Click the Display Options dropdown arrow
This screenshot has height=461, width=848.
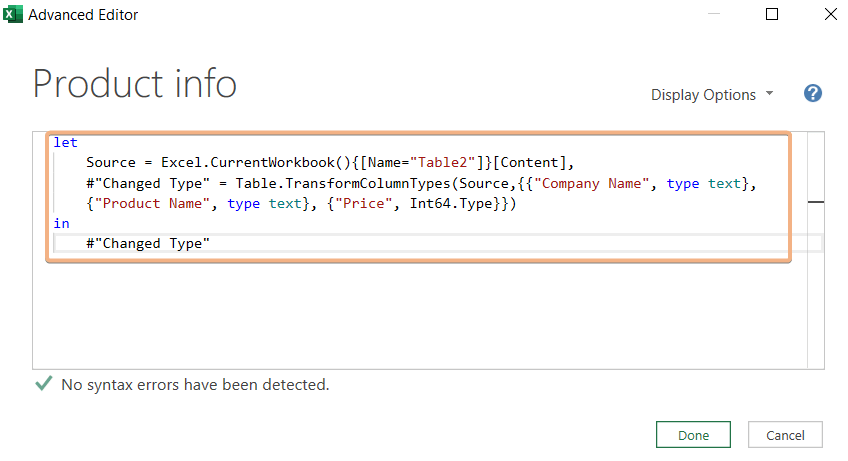769,94
